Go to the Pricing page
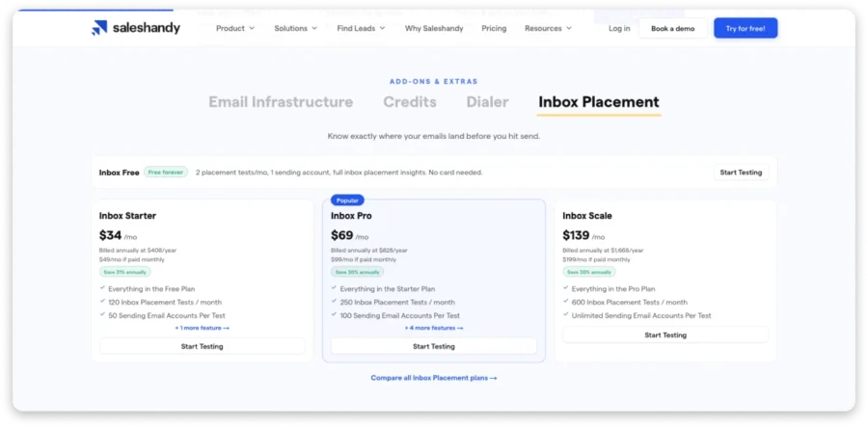 (x=494, y=28)
